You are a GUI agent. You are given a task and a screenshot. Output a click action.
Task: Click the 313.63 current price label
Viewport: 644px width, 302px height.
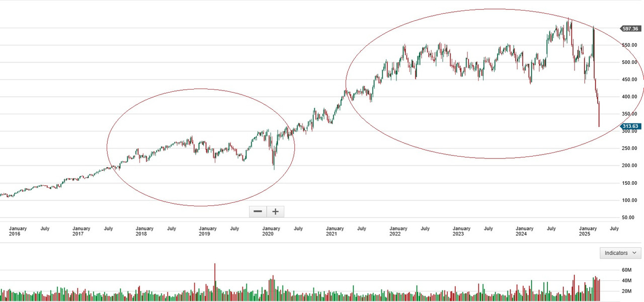[x=630, y=126]
